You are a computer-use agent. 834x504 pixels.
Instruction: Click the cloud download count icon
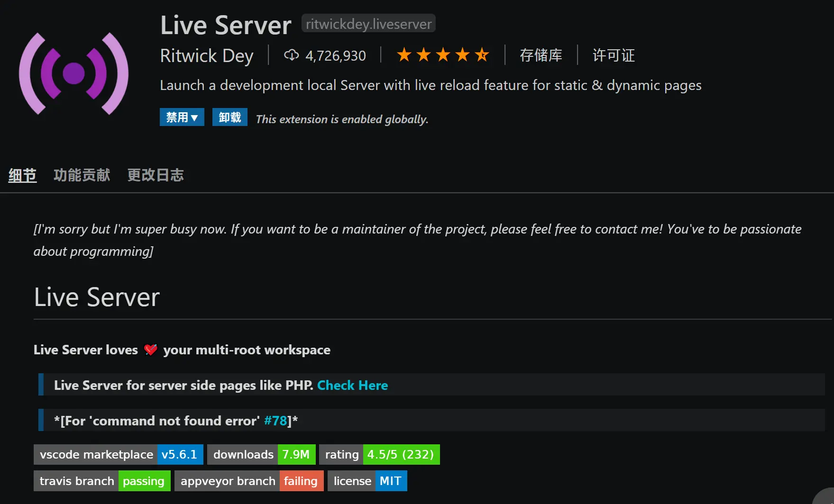tap(291, 55)
